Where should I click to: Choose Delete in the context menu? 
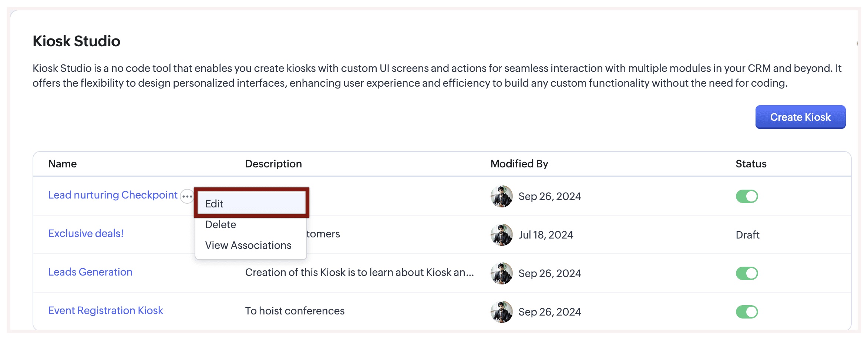221,224
